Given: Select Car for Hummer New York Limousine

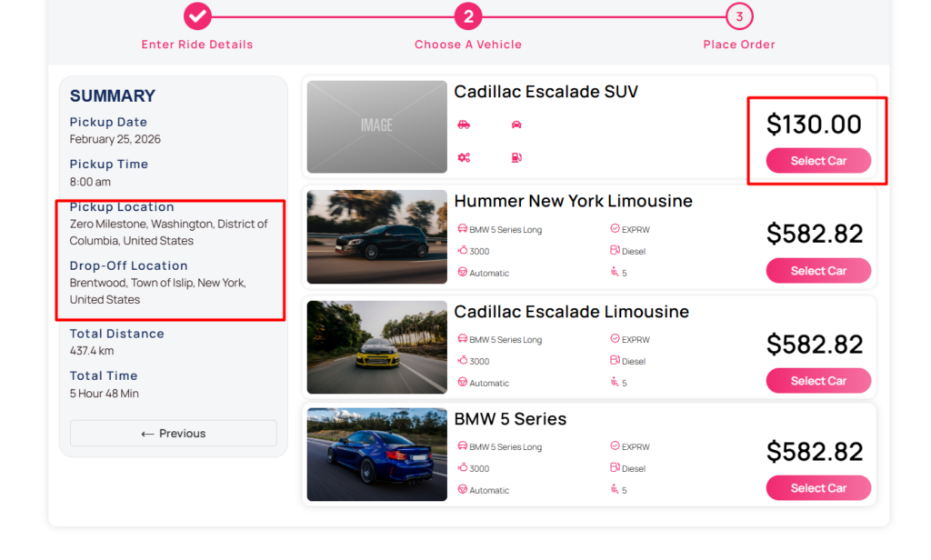Looking at the screenshot, I should click(818, 271).
